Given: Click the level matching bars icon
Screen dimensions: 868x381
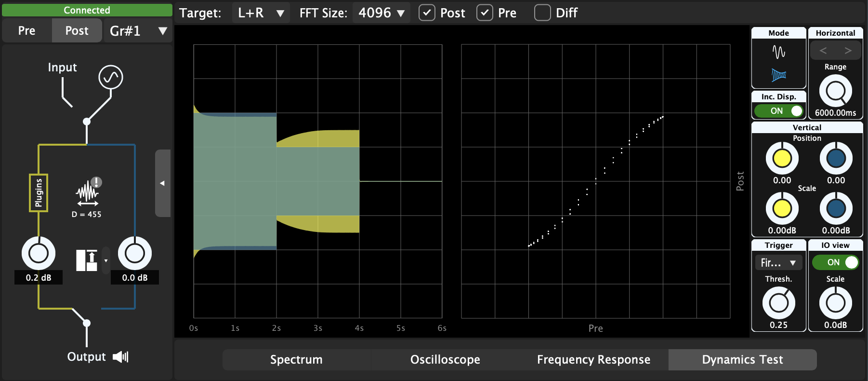Looking at the screenshot, I should tap(87, 260).
